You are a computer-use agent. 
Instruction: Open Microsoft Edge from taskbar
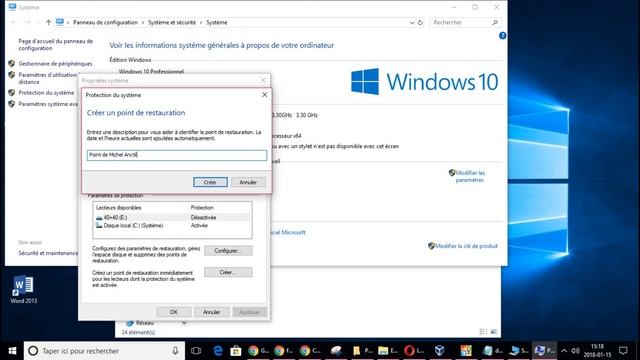218,351
